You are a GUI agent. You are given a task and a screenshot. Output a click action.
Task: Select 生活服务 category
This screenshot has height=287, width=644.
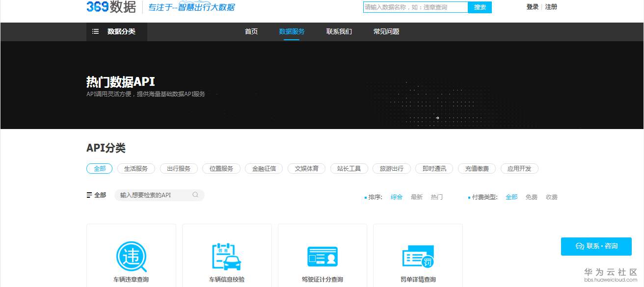click(x=136, y=168)
